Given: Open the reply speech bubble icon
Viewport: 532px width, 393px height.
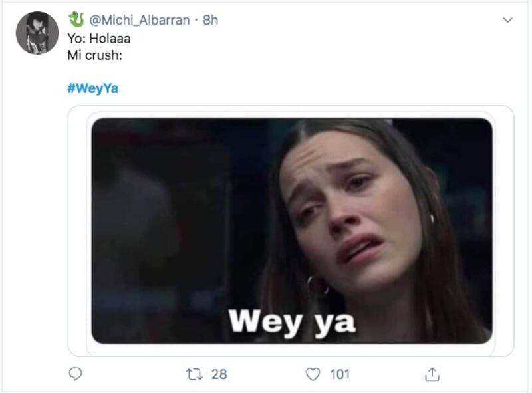Looking at the screenshot, I should pyautogui.click(x=75, y=374).
